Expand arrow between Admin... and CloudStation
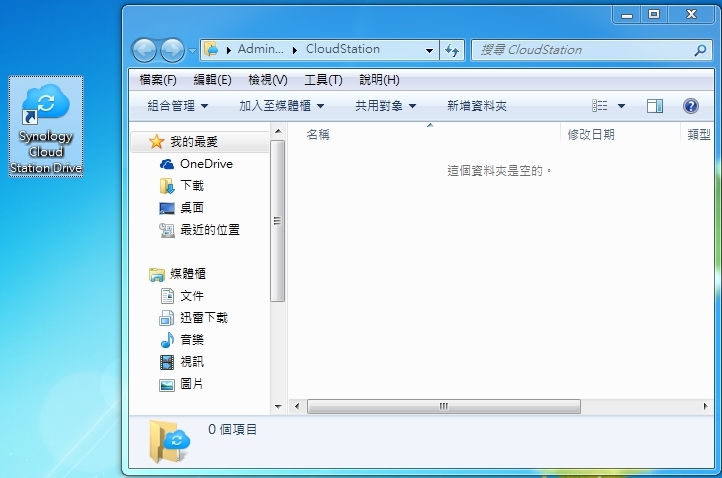 click(295, 50)
